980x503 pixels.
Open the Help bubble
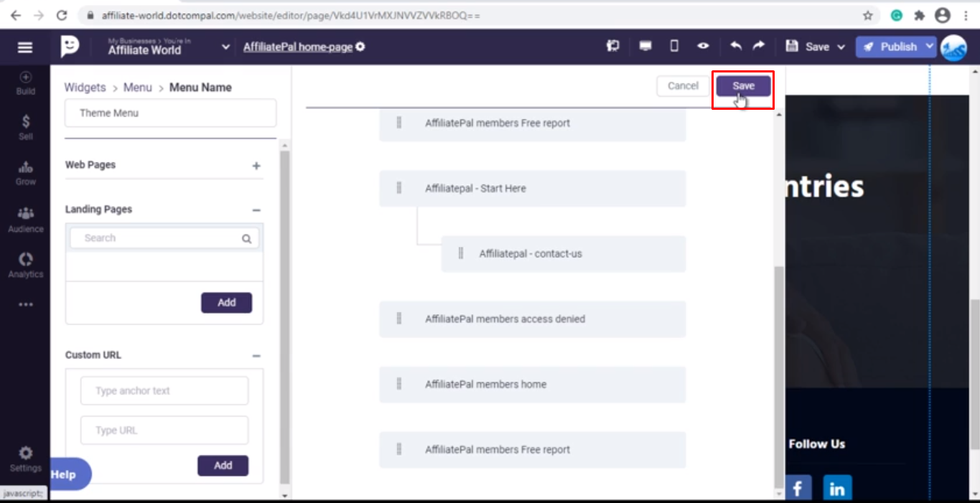click(70, 474)
